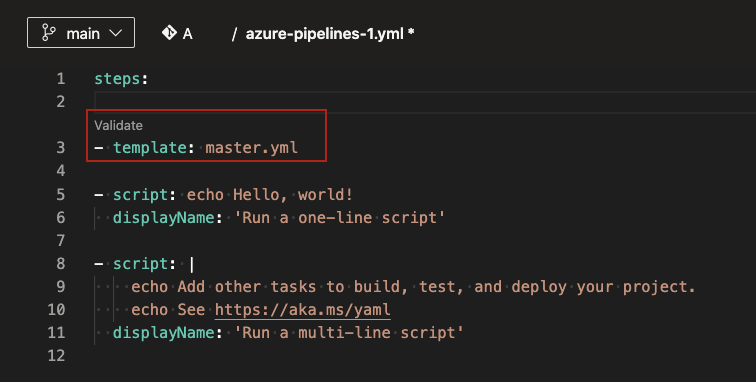
Task: Click displayName keyword on line 11
Action: tap(163, 333)
